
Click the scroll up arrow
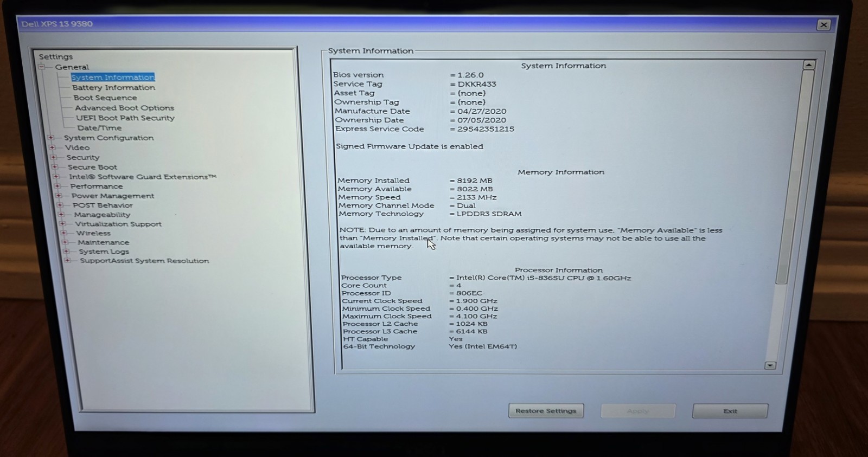808,65
